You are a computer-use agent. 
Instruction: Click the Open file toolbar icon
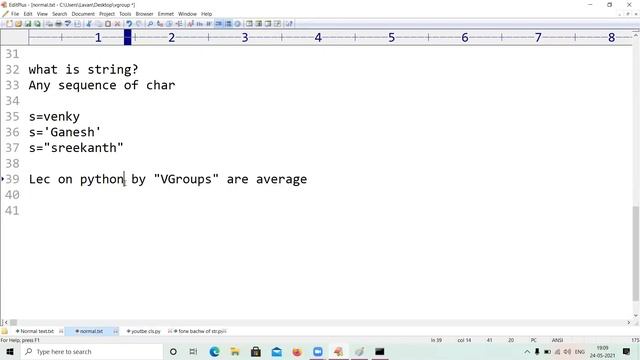(x=18, y=24)
